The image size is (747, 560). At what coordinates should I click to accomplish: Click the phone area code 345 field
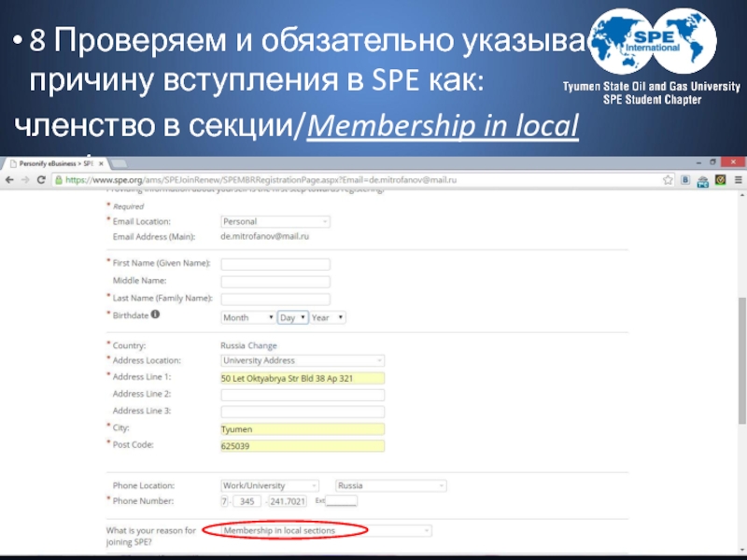click(x=247, y=501)
